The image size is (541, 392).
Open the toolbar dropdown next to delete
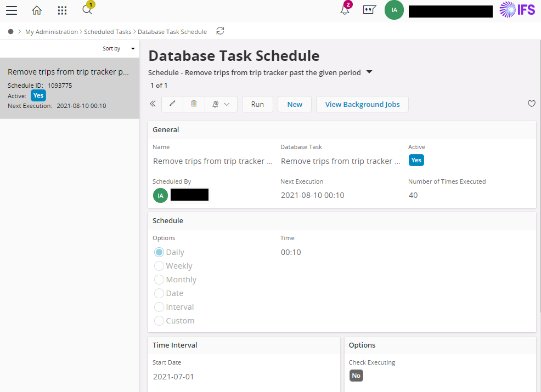point(221,104)
